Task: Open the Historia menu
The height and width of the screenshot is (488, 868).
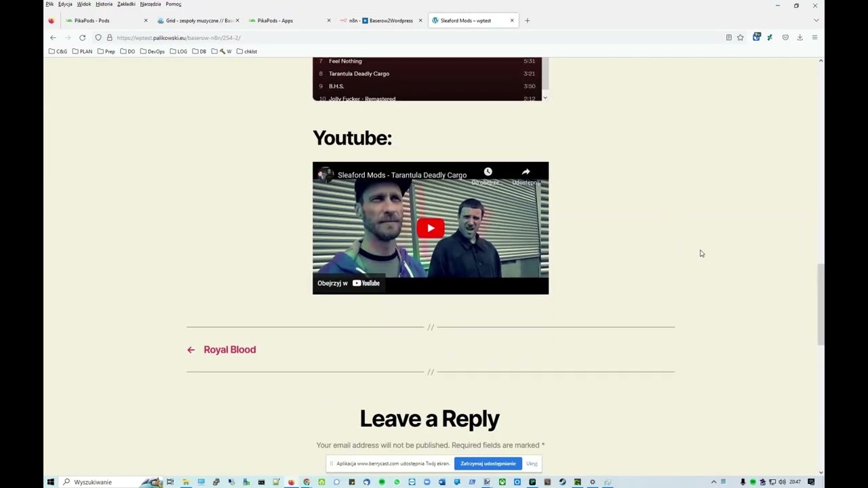Action: pos(104,4)
